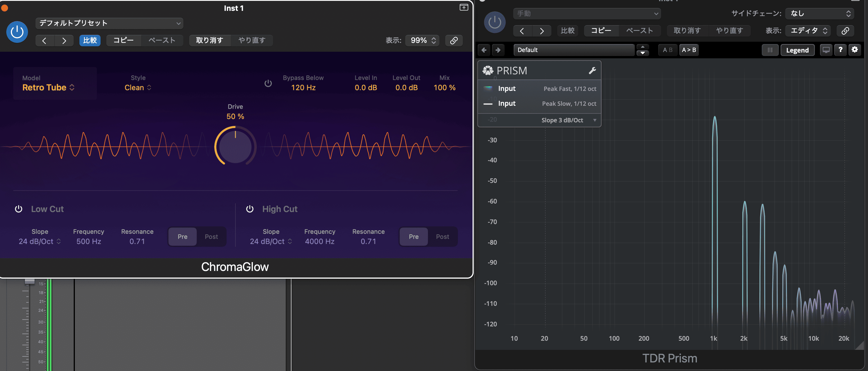Go to previous preset in ChromaGlow header
This screenshot has width=868, height=371.
45,40
